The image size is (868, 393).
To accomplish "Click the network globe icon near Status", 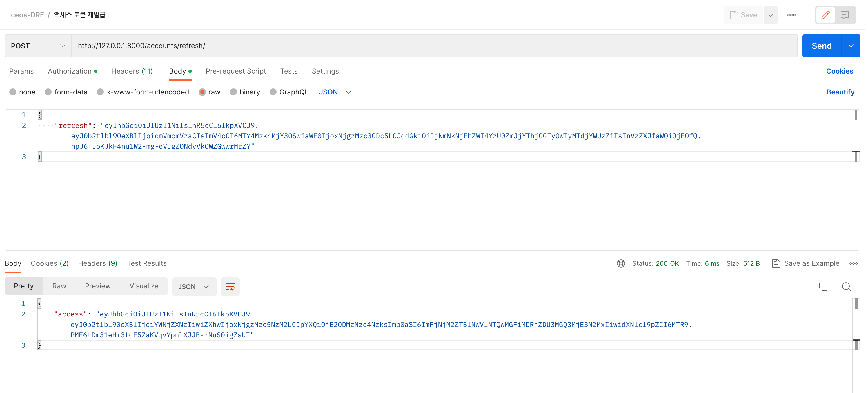I will 621,263.
